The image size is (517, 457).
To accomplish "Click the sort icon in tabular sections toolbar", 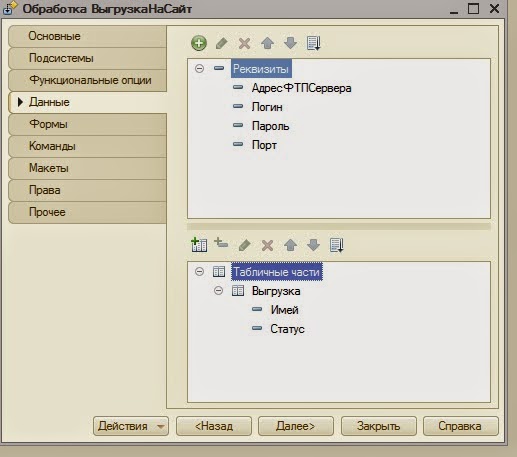I will click(336, 245).
